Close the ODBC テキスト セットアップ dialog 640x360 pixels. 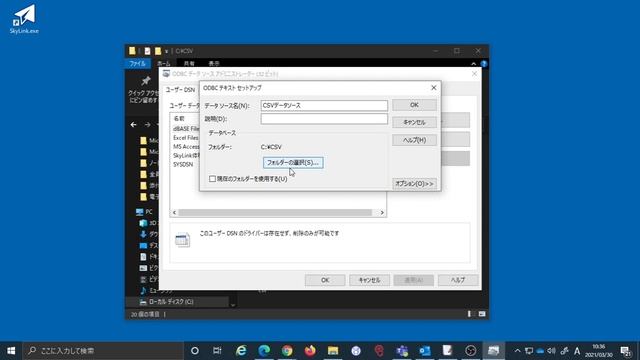coord(433,88)
